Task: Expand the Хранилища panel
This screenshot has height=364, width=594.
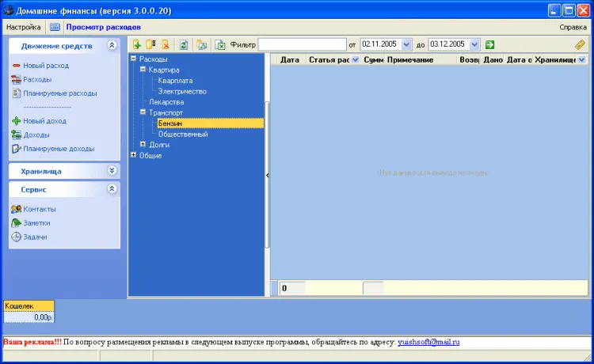Action: coord(112,171)
